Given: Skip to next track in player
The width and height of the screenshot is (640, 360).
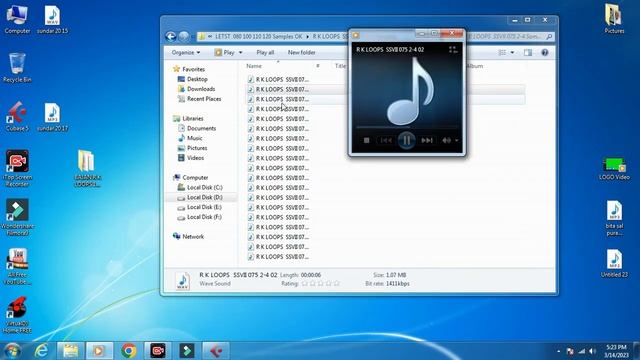Looking at the screenshot, I should tap(427, 140).
